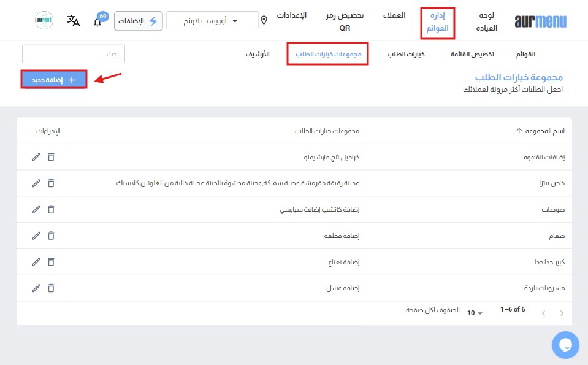Edit the كبير جدا جدا group
Screen dimensions: 588x365
point(36,261)
